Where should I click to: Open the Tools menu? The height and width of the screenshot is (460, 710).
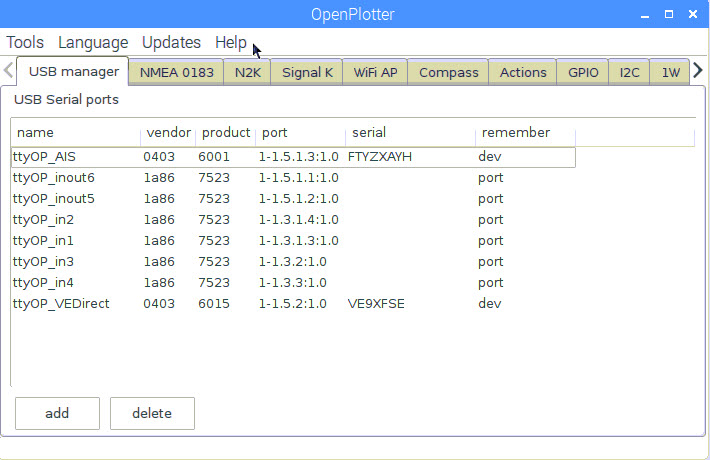(25, 42)
